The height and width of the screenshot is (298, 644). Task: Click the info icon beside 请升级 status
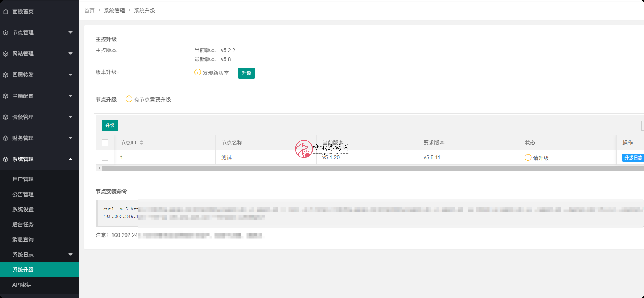[x=528, y=157]
